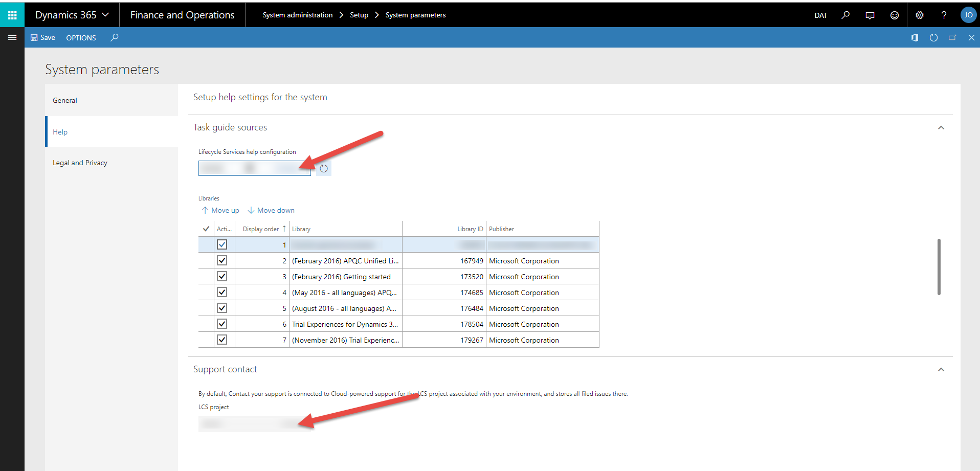Toggle Active checkbox for Getting started row

point(222,277)
